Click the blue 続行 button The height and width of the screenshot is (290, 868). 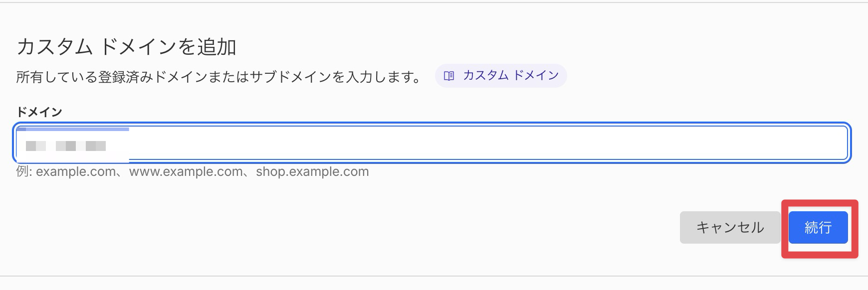[818, 228]
